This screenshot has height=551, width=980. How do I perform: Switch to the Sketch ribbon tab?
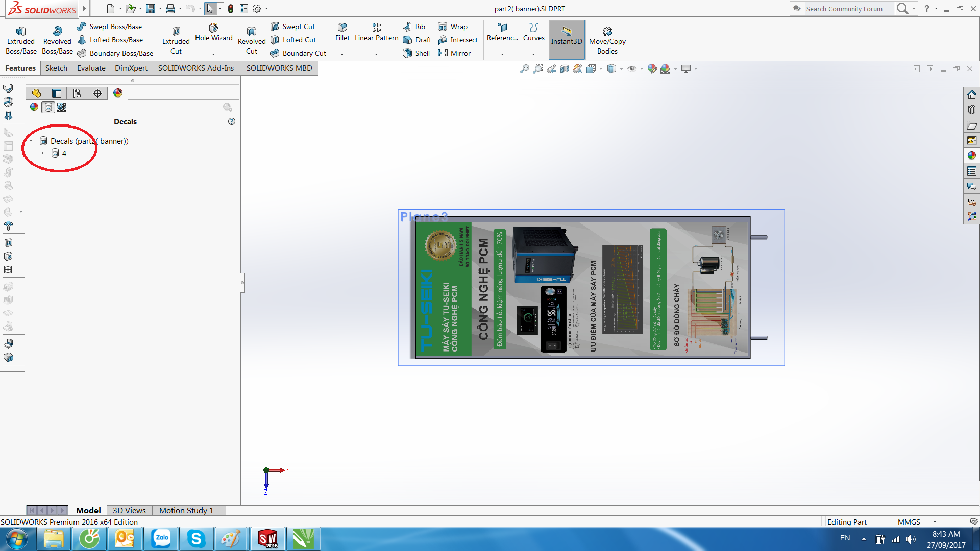click(x=56, y=68)
